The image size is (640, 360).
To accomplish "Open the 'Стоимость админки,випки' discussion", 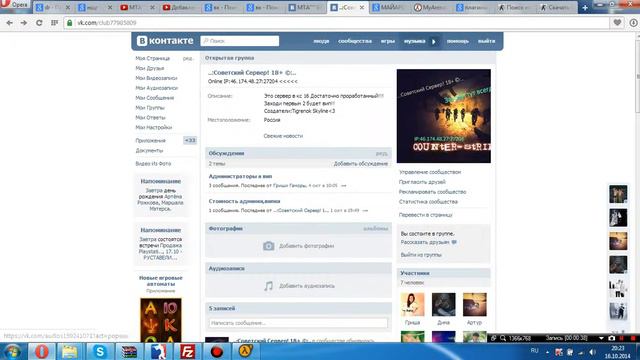I will click(244, 201).
